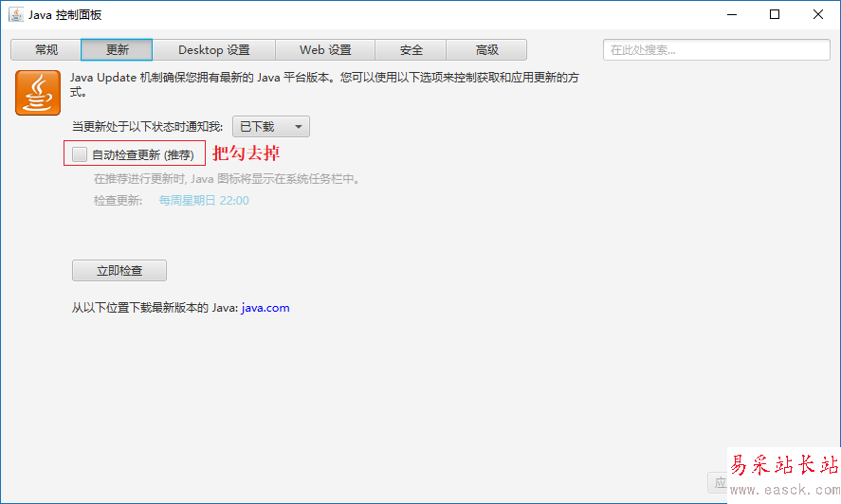Maximize the Java 控制面板 window

[x=775, y=14]
